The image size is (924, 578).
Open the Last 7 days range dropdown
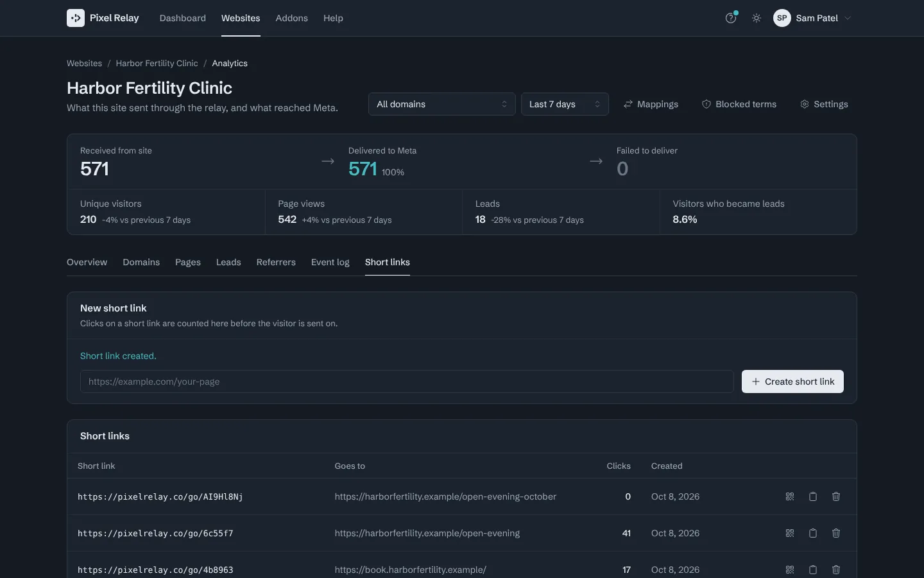click(565, 104)
